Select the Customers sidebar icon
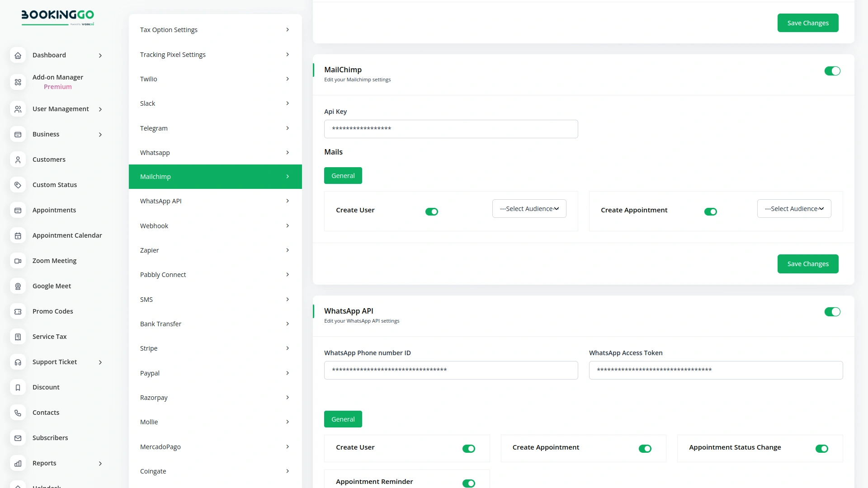This screenshot has height=488, width=868. [18, 160]
